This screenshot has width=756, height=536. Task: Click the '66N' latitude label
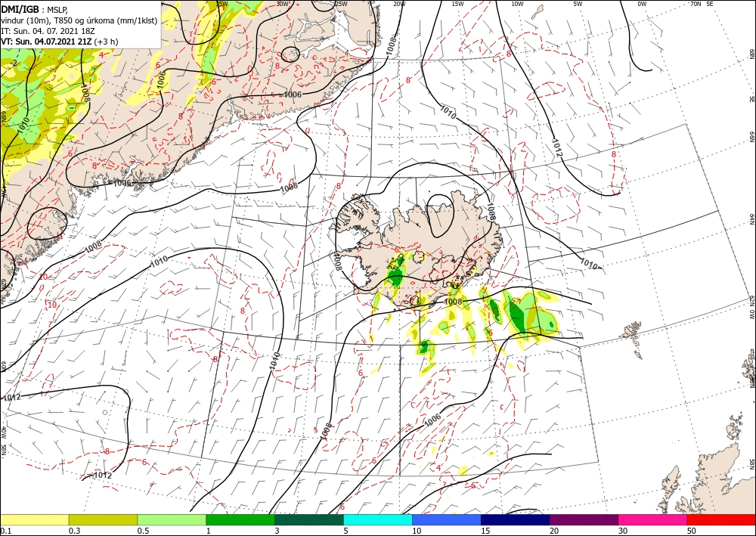click(x=751, y=138)
